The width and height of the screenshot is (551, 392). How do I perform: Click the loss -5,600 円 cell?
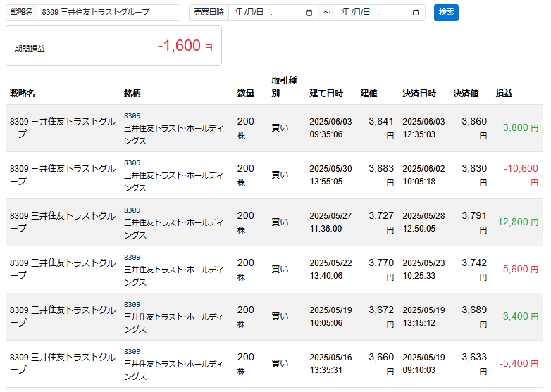(519, 269)
